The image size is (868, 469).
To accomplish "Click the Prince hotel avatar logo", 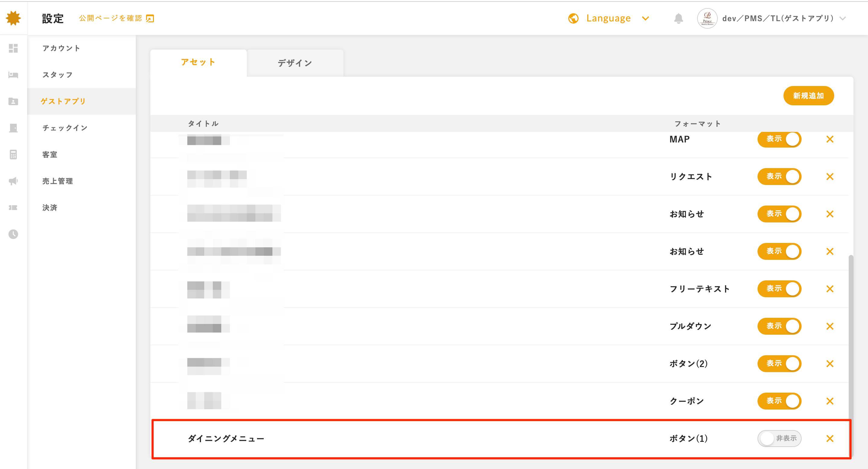I will pos(707,18).
